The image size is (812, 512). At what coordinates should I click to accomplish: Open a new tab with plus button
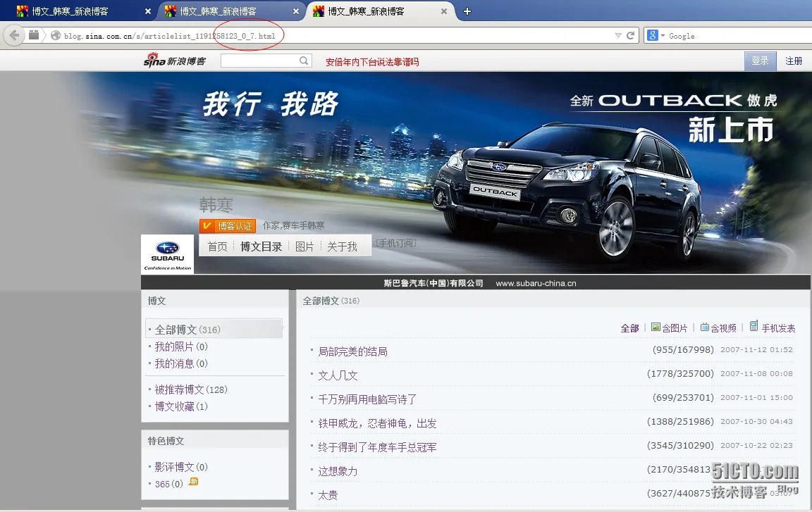click(x=467, y=11)
